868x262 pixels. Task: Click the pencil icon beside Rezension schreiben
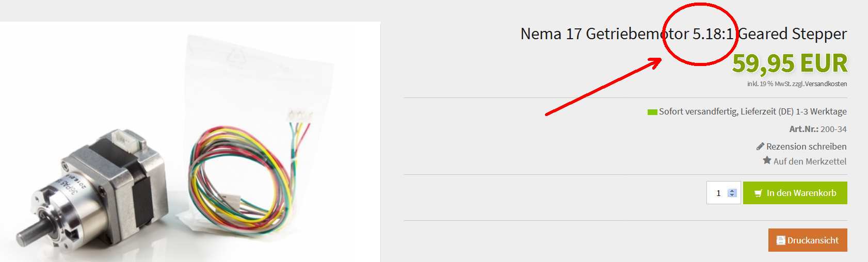760,146
